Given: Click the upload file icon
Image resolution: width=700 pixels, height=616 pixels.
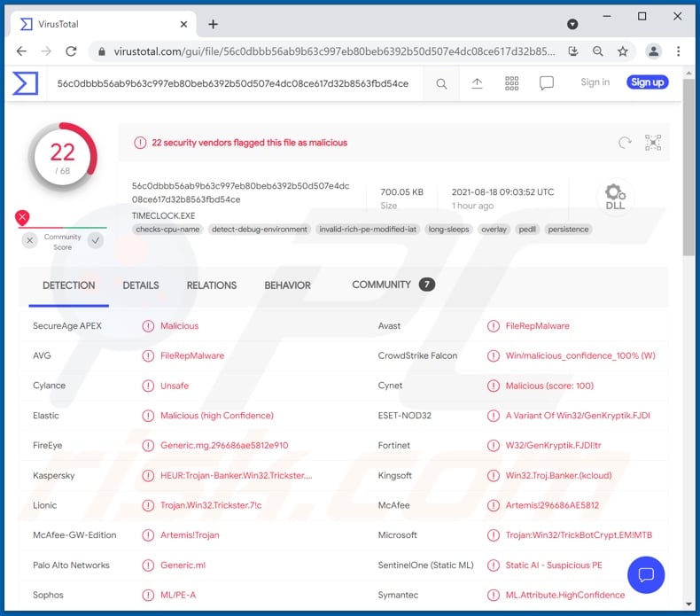Looking at the screenshot, I should (x=477, y=83).
